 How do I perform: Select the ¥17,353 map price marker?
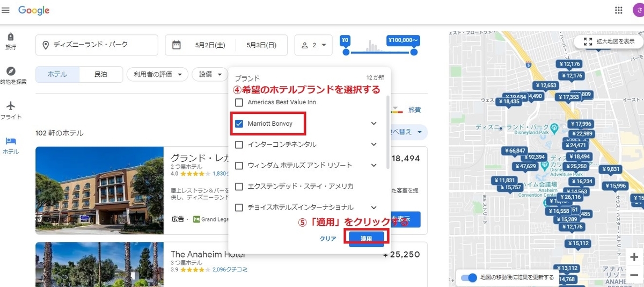click(x=568, y=97)
